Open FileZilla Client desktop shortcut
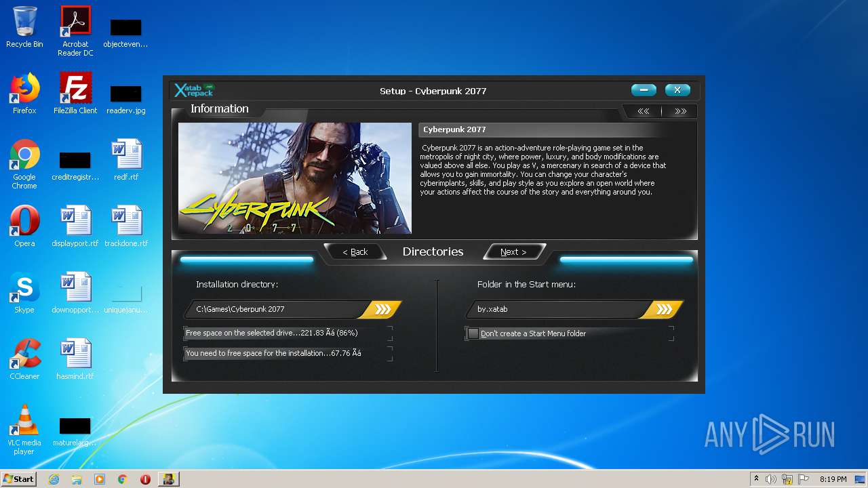Image resolution: width=868 pixels, height=488 pixels. (75, 94)
